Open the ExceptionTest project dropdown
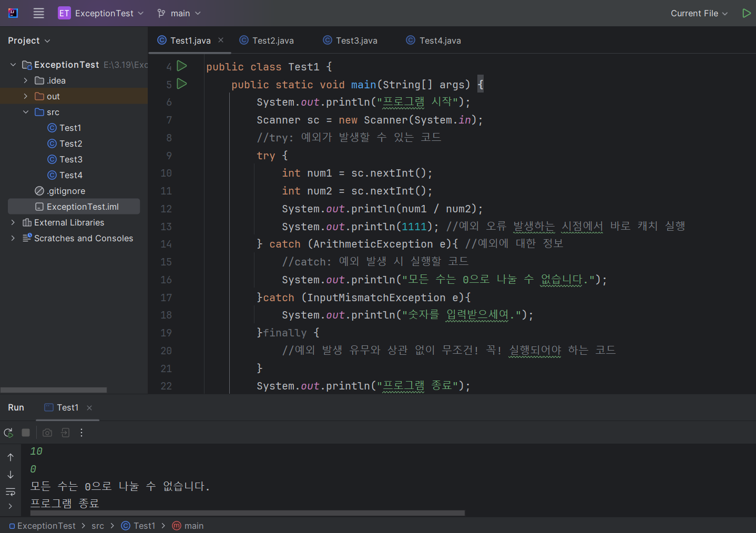 (x=101, y=13)
